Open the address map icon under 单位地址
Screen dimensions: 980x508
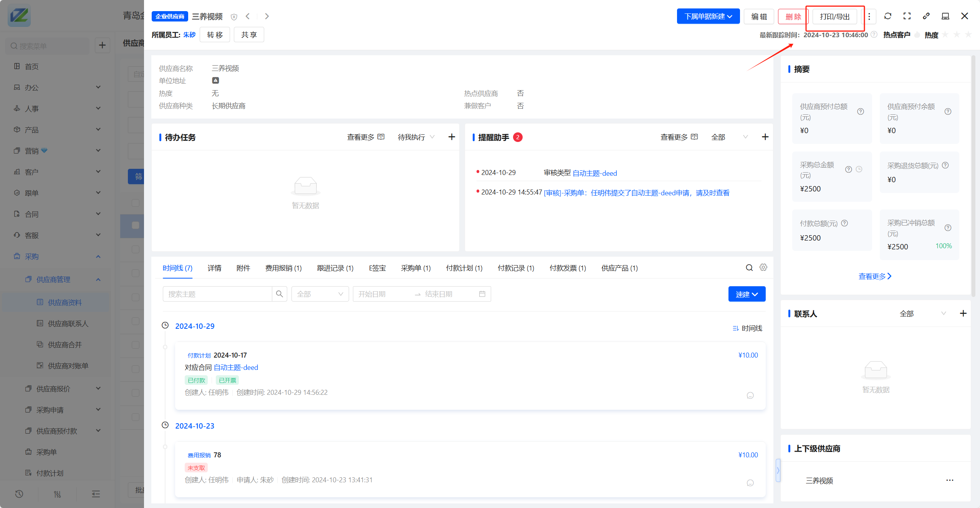pyautogui.click(x=215, y=80)
